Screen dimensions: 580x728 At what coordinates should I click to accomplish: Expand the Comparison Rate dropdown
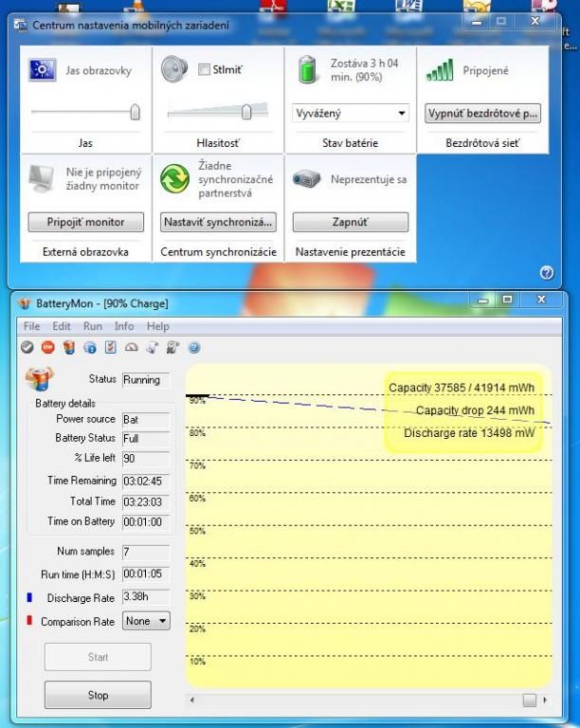pyautogui.click(x=147, y=621)
